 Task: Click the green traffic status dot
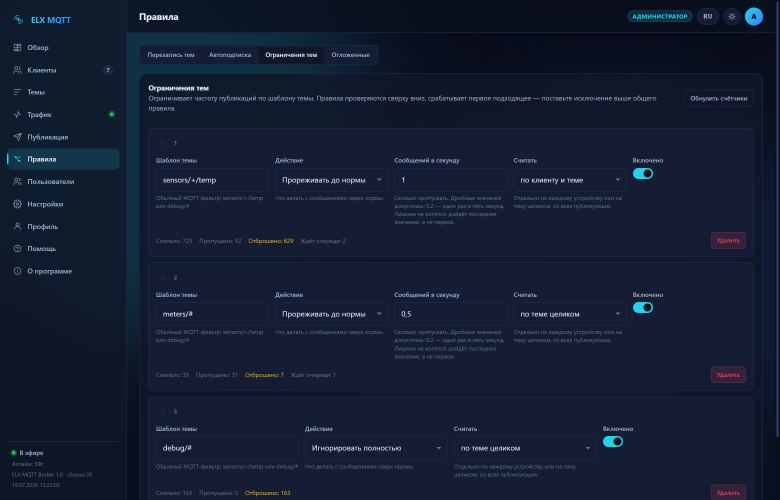[x=111, y=114]
